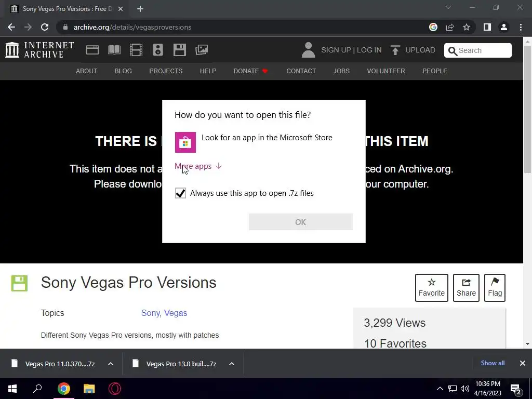Viewport: 532px width, 399px height.
Task: Click the Google icon in address bar
Action: click(x=433, y=27)
